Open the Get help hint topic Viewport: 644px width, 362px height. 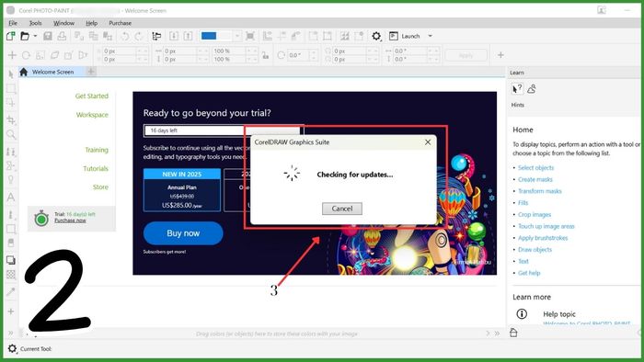pyautogui.click(x=529, y=273)
